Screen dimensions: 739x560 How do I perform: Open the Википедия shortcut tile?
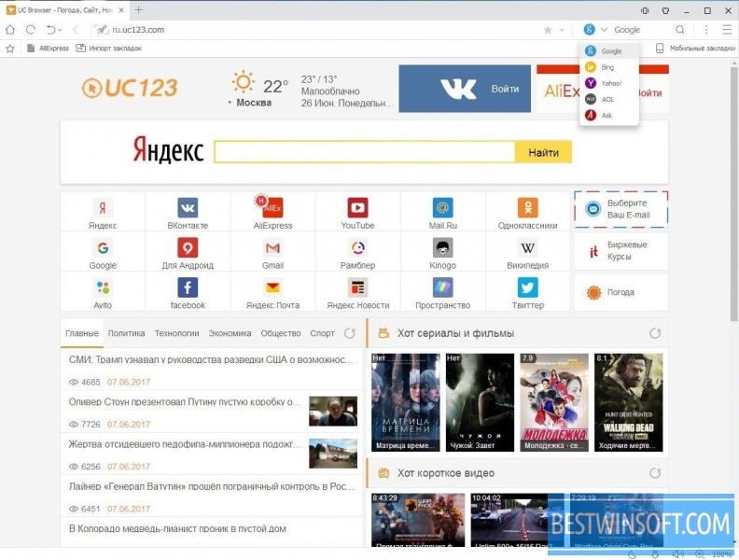tap(528, 252)
